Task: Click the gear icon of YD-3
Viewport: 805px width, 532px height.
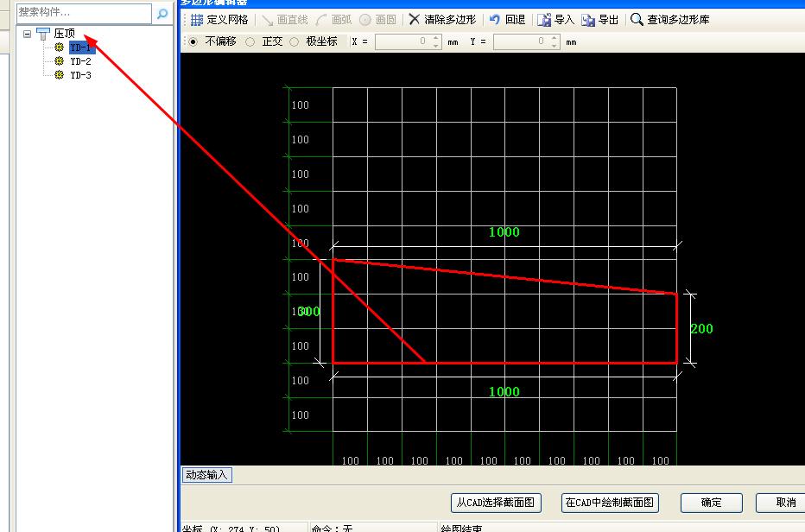Action: 59,75
